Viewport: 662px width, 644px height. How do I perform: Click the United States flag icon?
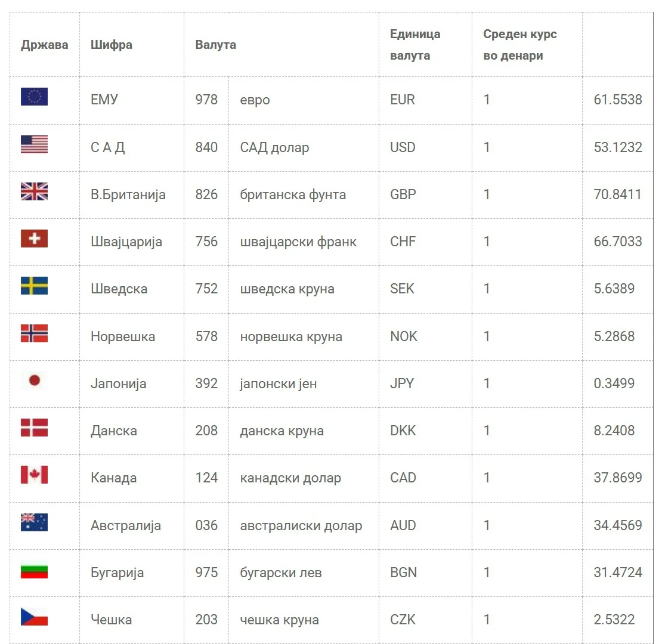coord(34,144)
